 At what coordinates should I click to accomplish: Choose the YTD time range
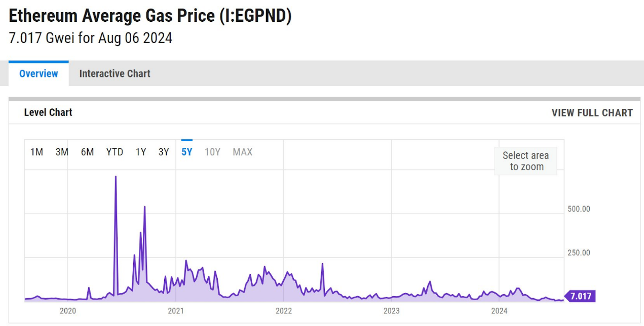coord(115,152)
